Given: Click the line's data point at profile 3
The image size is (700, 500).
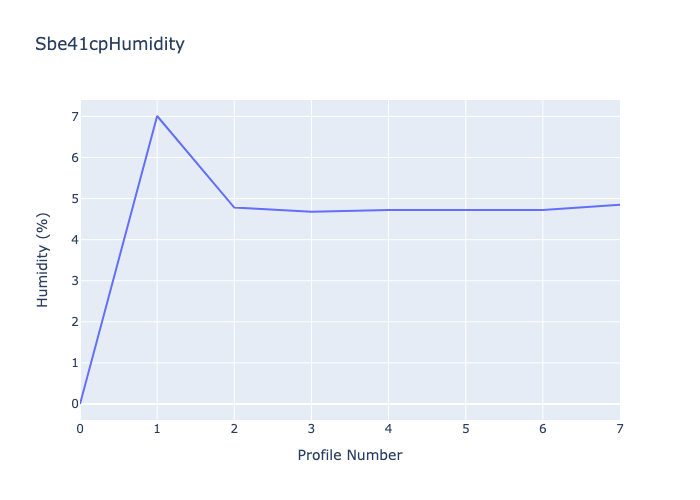Looking at the screenshot, I should pos(311,211).
